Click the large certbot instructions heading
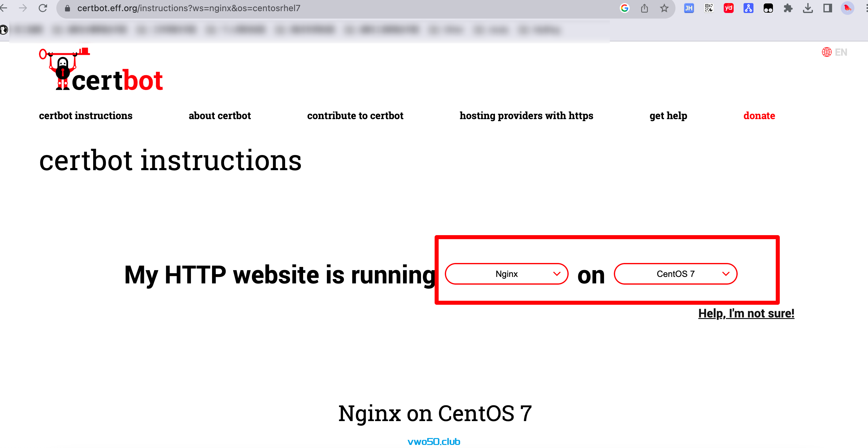 tap(170, 161)
